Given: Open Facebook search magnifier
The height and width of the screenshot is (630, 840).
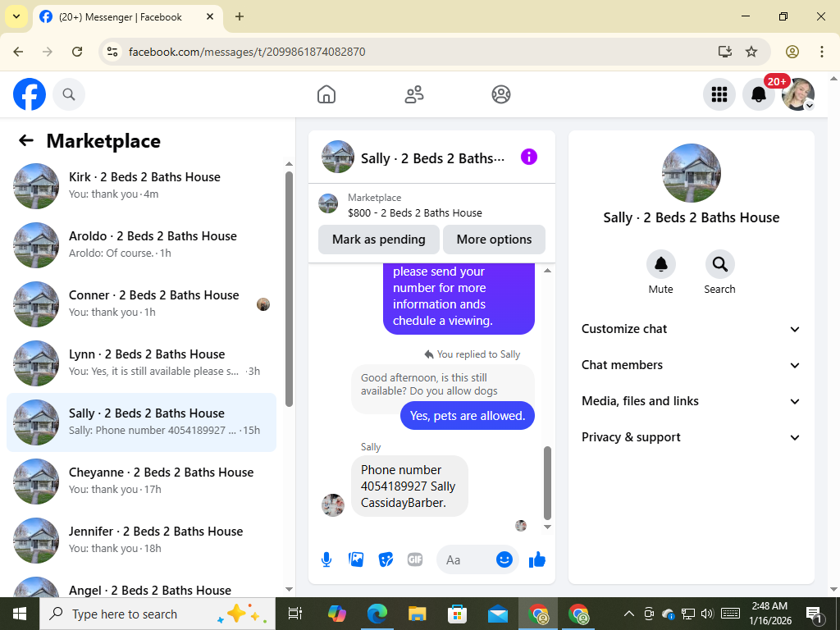Looking at the screenshot, I should click(x=69, y=94).
